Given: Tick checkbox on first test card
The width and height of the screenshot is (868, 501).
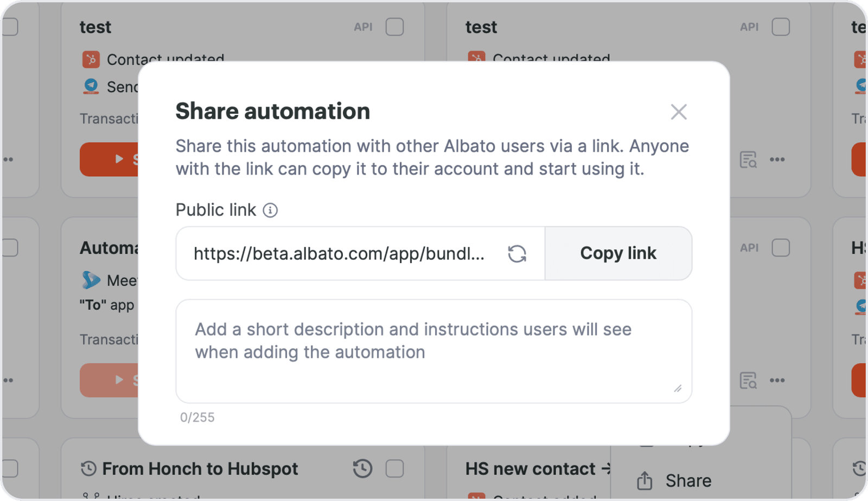Looking at the screenshot, I should (395, 27).
